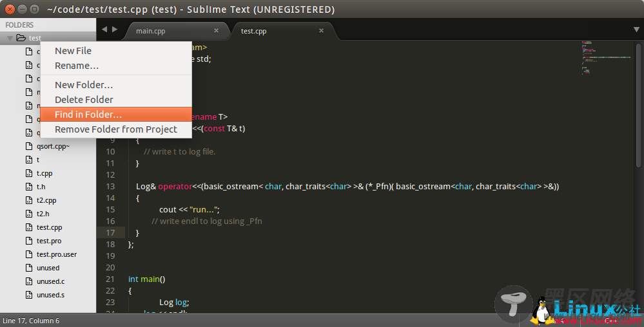Open t.cpp from the folder list
This screenshot has height=327, width=644.
(44, 174)
